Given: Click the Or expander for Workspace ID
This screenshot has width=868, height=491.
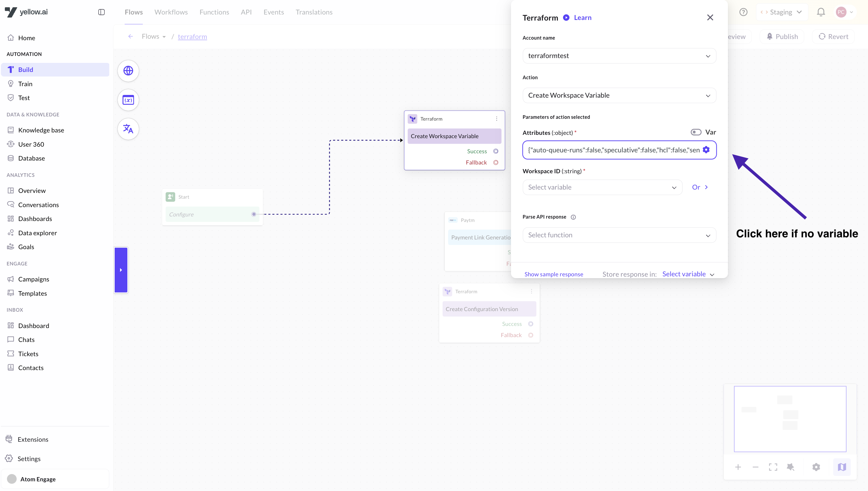Looking at the screenshot, I should (700, 187).
